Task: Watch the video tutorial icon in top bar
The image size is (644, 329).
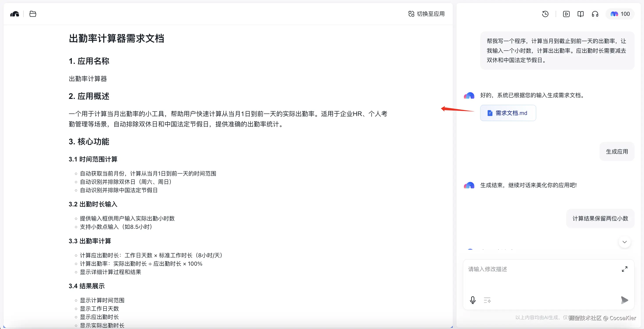Action: point(566,14)
